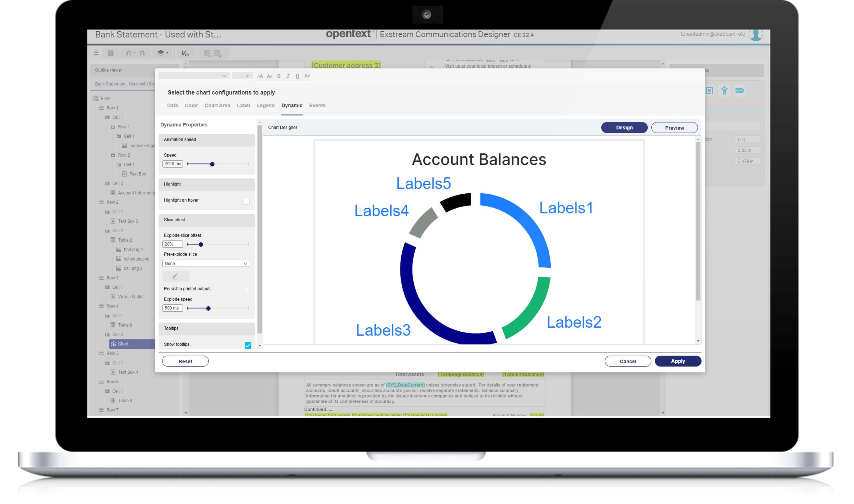Click the italic I icon
Screen dimensions: 854x504
(x=288, y=76)
